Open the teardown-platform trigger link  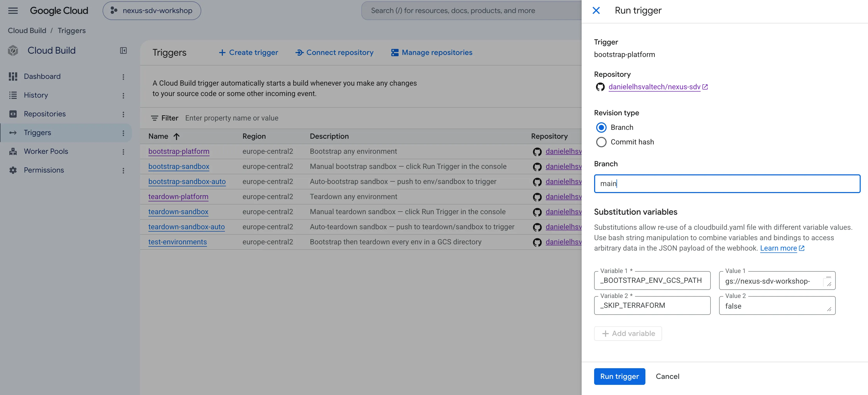[178, 197]
